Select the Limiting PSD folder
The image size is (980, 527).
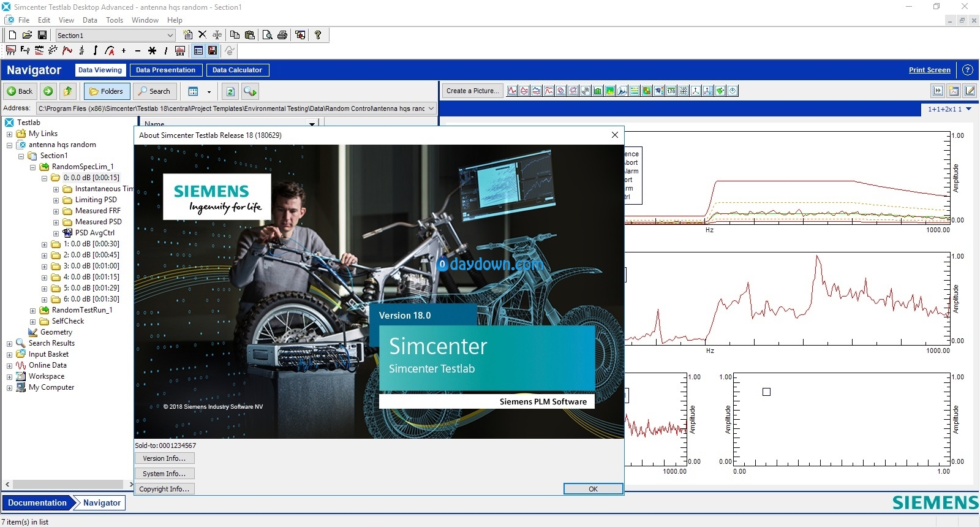pyautogui.click(x=96, y=200)
